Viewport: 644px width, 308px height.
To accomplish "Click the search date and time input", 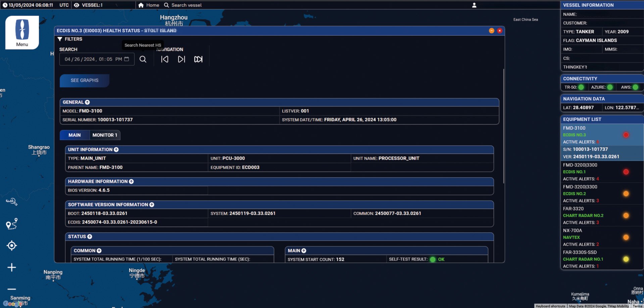I will pos(97,59).
